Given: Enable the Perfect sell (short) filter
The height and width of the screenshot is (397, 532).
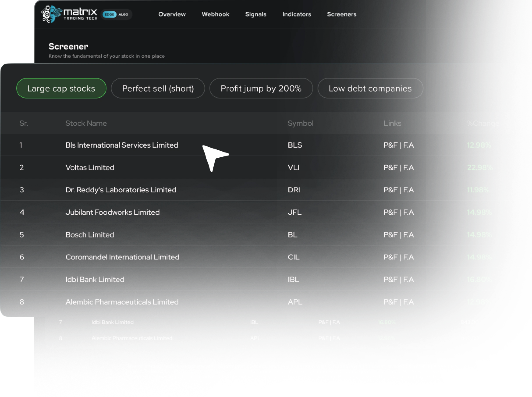Looking at the screenshot, I should tap(158, 88).
